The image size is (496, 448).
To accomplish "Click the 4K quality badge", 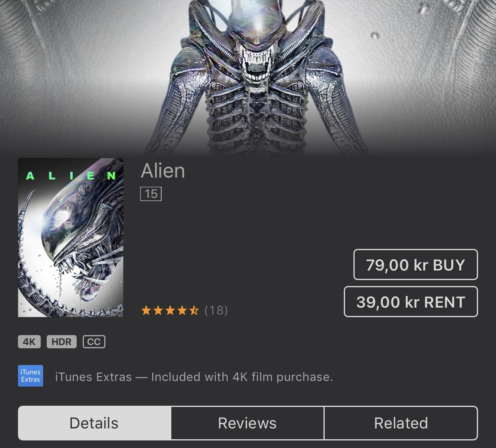I will point(29,342).
